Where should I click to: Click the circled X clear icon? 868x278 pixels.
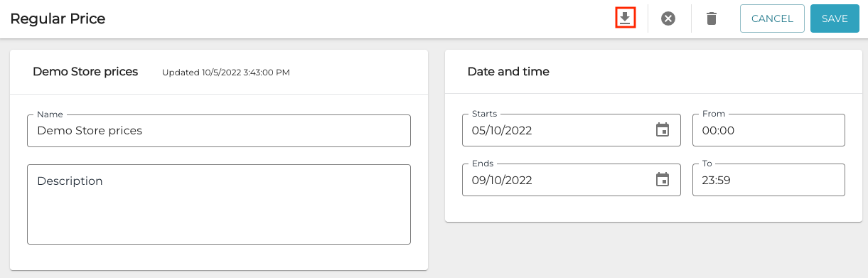(x=668, y=18)
